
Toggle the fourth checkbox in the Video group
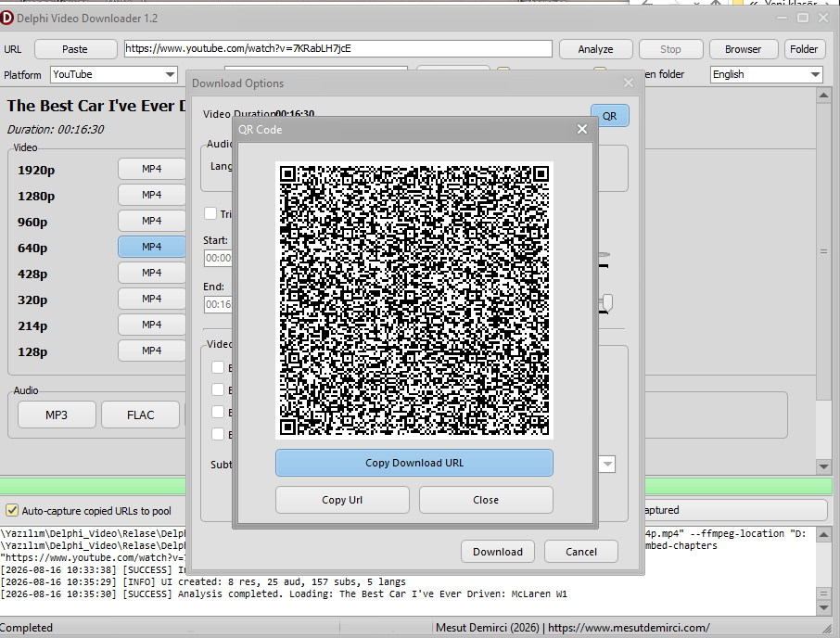tap(218, 434)
